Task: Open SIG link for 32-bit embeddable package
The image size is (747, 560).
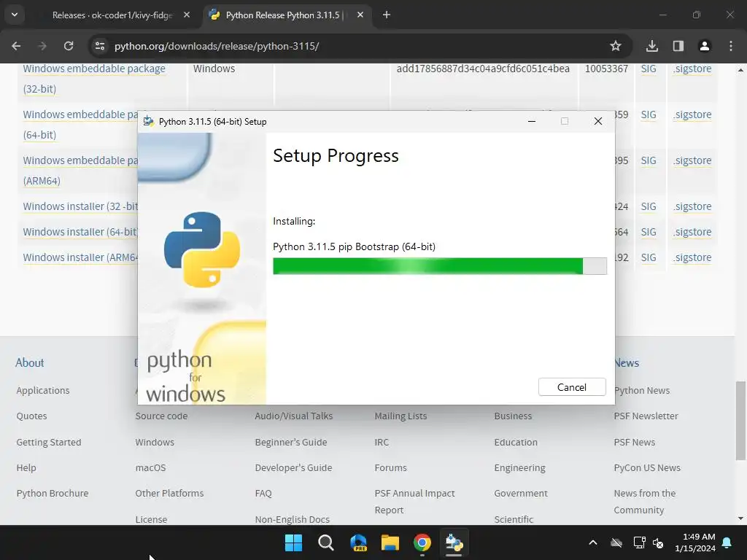Action: pyautogui.click(x=649, y=69)
